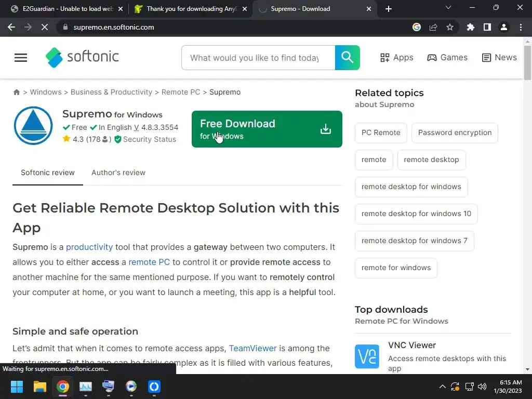532x399 pixels.
Task: Select remote desktop for windows 7 tag
Action: coord(414,241)
